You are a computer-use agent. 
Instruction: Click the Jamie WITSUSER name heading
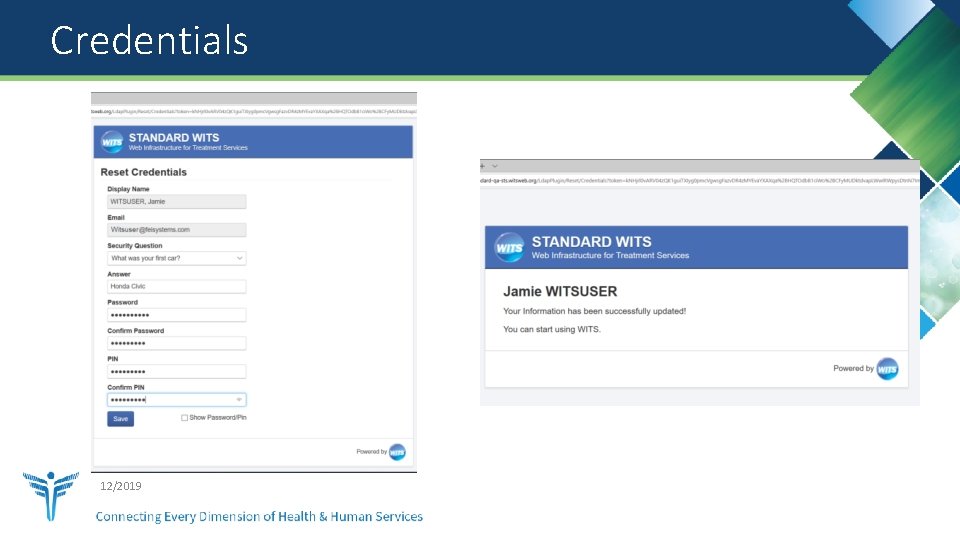pyautogui.click(x=560, y=291)
